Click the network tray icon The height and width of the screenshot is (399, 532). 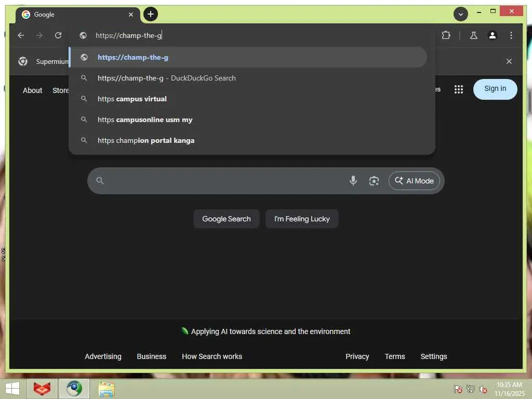pyautogui.click(x=470, y=389)
